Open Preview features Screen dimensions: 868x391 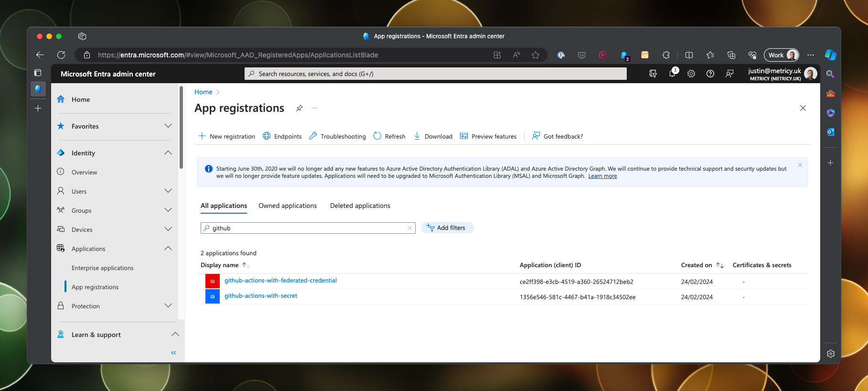488,136
